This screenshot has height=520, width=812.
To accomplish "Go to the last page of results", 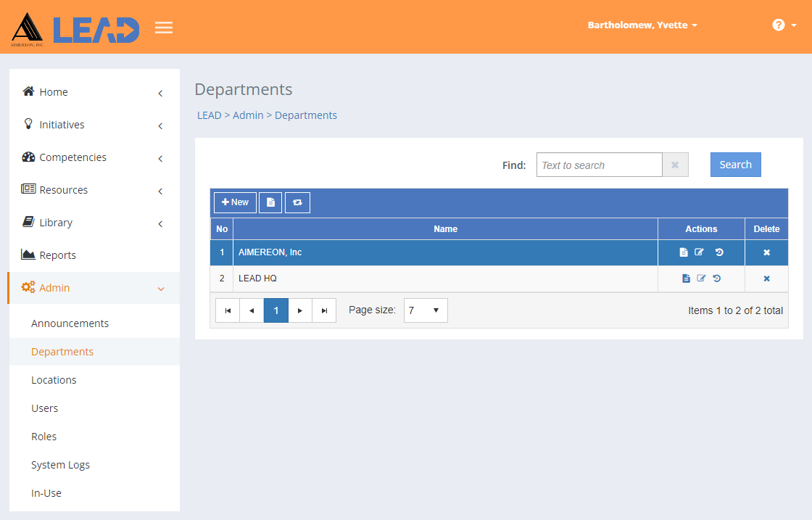I will (x=324, y=310).
